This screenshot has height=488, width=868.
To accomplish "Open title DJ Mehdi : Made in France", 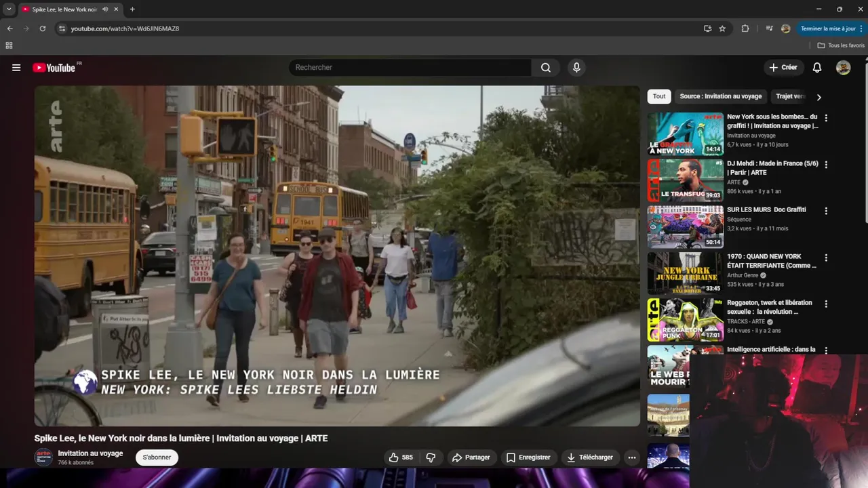I will [x=772, y=168].
